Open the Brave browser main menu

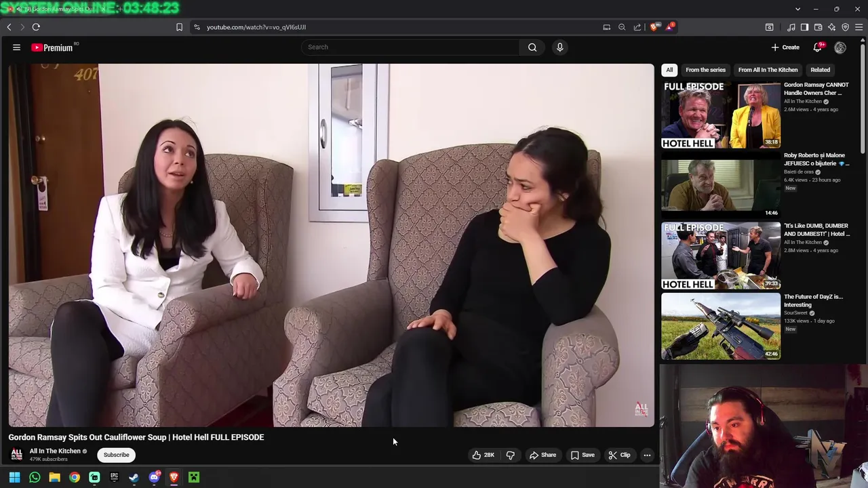[859, 27]
